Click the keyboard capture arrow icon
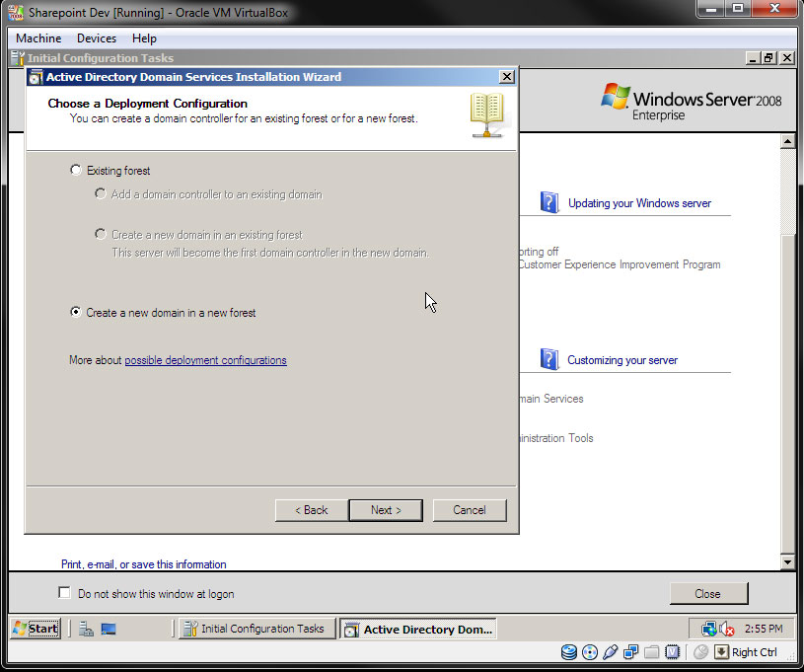 [x=721, y=652]
